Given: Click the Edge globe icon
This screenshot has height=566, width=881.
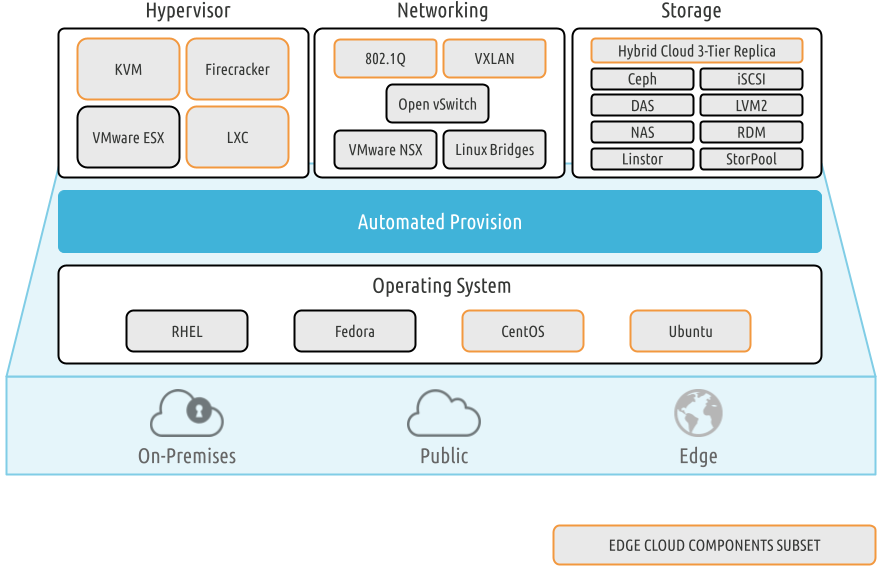Looking at the screenshot, I should (697, 413).
